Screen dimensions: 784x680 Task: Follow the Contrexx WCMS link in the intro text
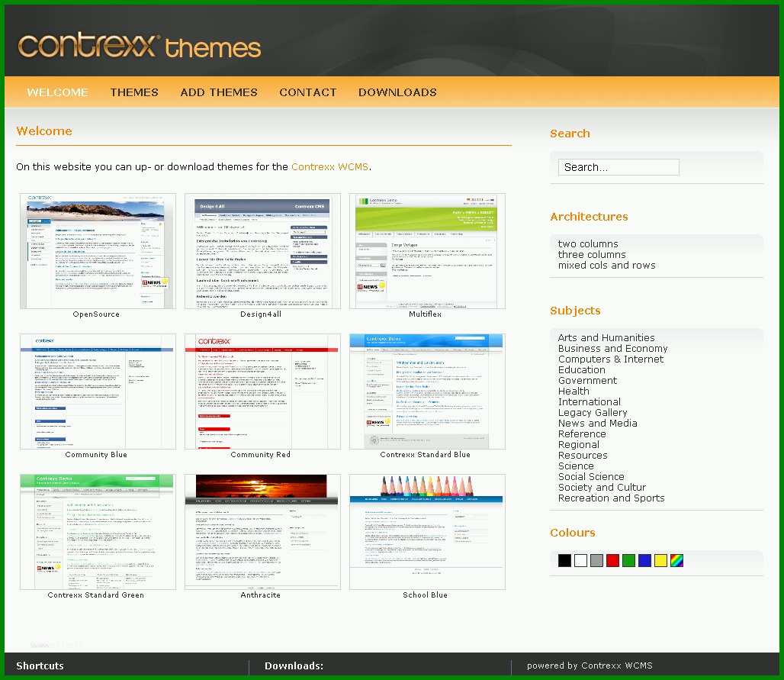pyautogui.click(x=330, y=166)
